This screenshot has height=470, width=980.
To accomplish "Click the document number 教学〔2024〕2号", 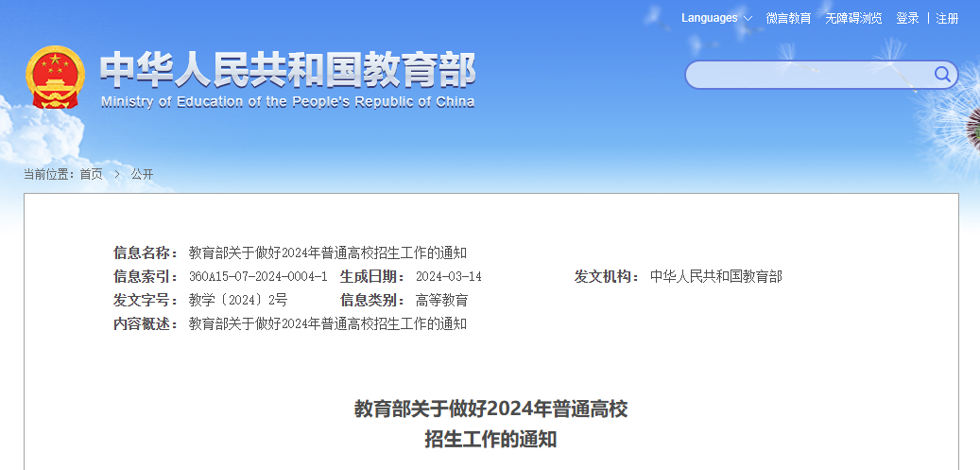I will pyautogui.click(x=238, y=300).
